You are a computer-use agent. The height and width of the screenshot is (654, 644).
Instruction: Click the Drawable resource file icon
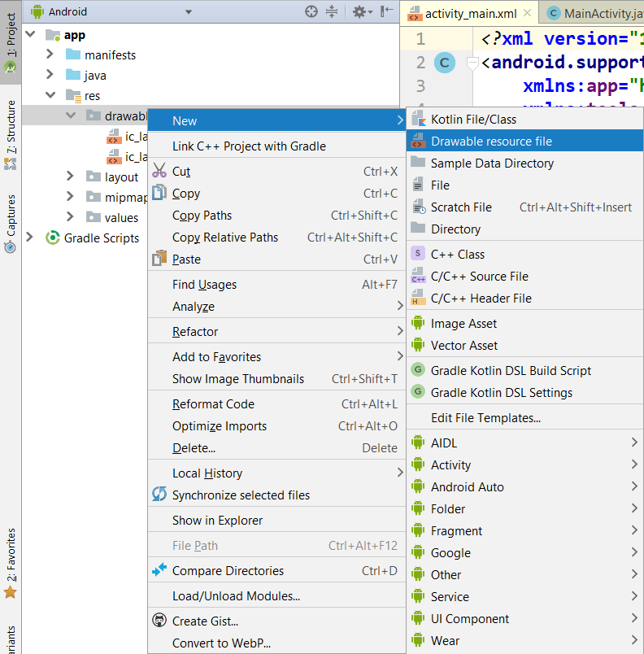tap(418, 141)
